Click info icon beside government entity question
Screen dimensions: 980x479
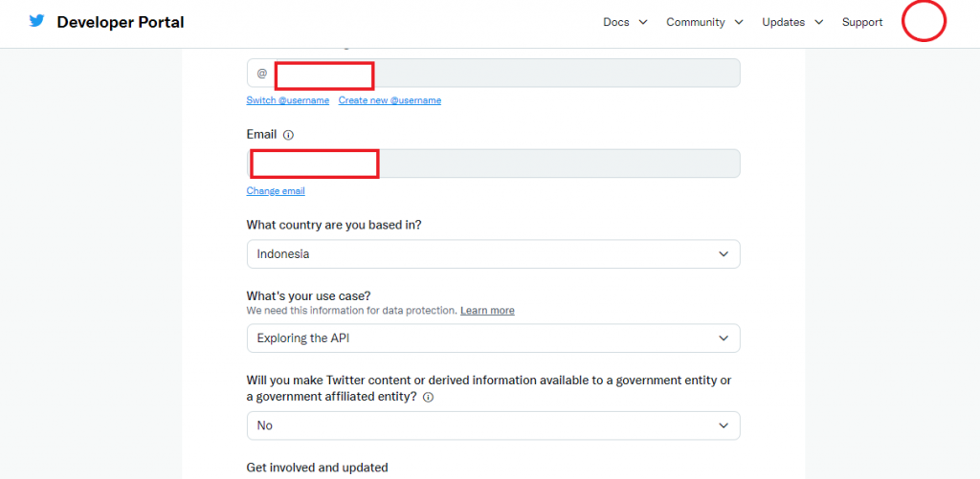point(428,397)
